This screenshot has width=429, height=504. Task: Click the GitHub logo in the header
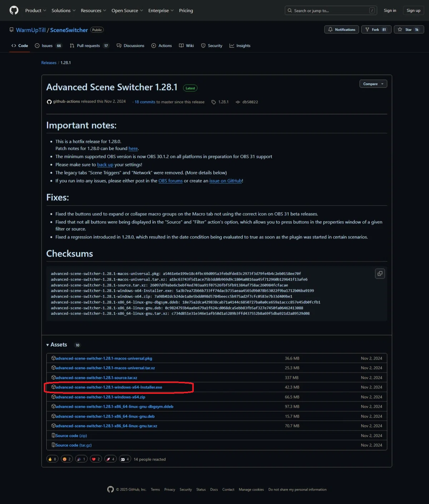[x=14, y=10]
